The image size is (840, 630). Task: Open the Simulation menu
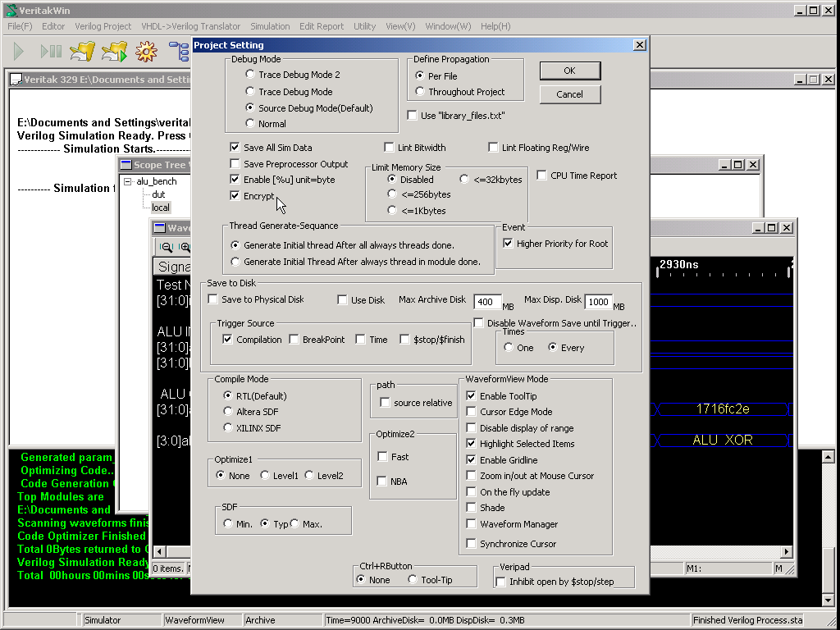[x=270, y=26]
